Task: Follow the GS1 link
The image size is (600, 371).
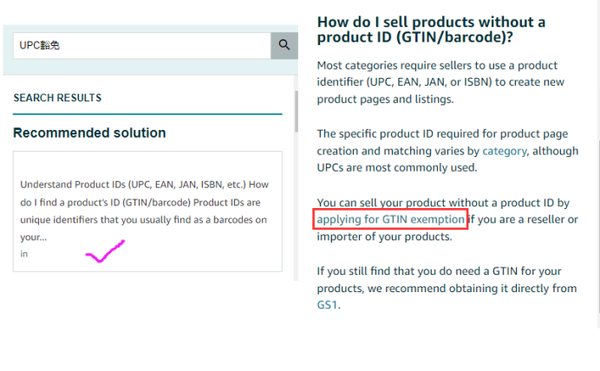Action: (327, 305)
